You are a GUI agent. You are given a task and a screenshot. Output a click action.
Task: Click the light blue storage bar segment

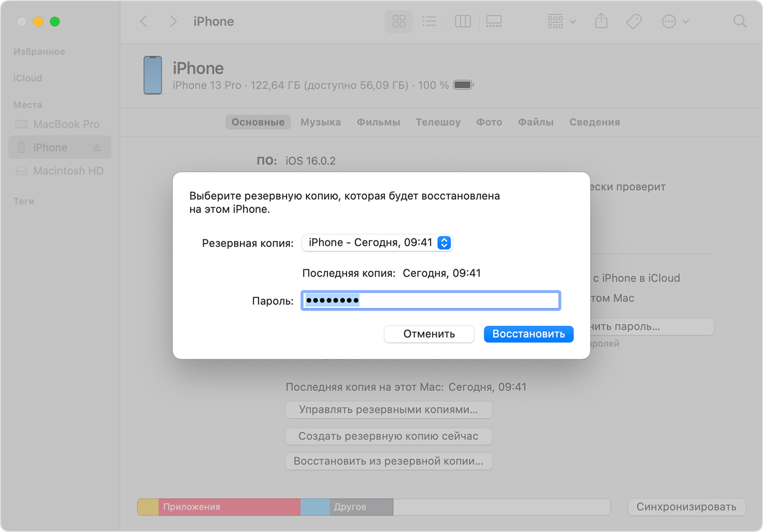point(315,507)
